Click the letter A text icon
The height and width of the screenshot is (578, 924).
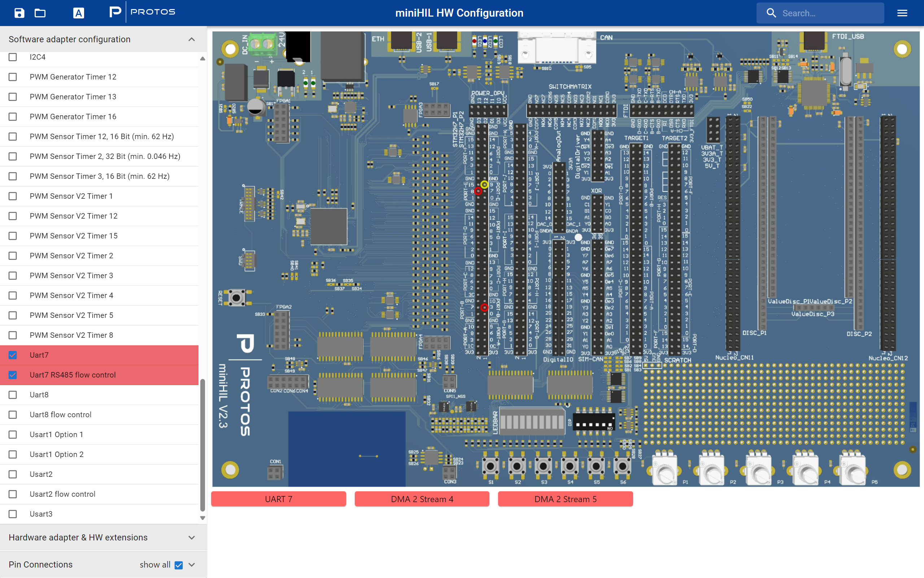tap(79, 13)
